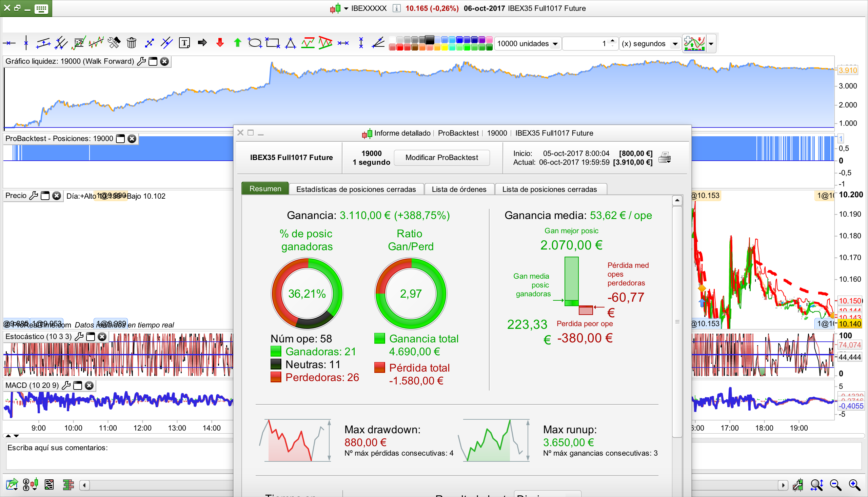Select the triangle drawing tool
Viewport: 868px width, 497px height.
[x=291, y=43]
